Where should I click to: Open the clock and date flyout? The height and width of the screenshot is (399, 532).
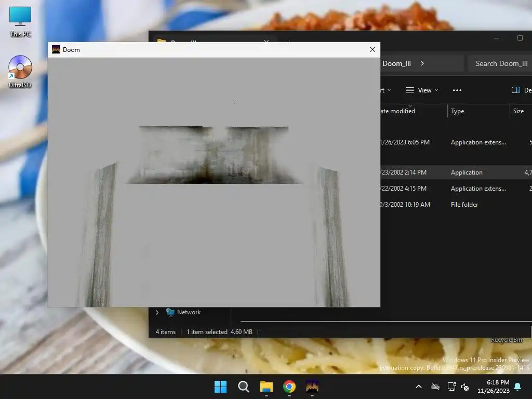[x=494, y=387]
